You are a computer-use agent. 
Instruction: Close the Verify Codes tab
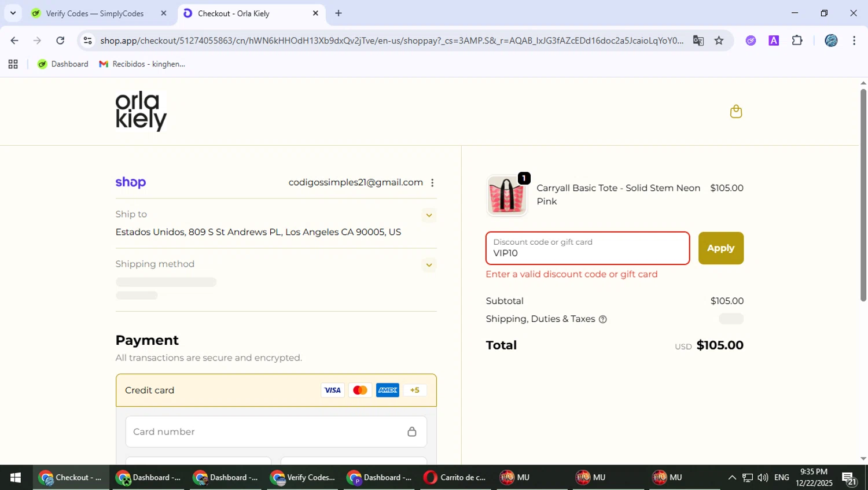(164, 13)
